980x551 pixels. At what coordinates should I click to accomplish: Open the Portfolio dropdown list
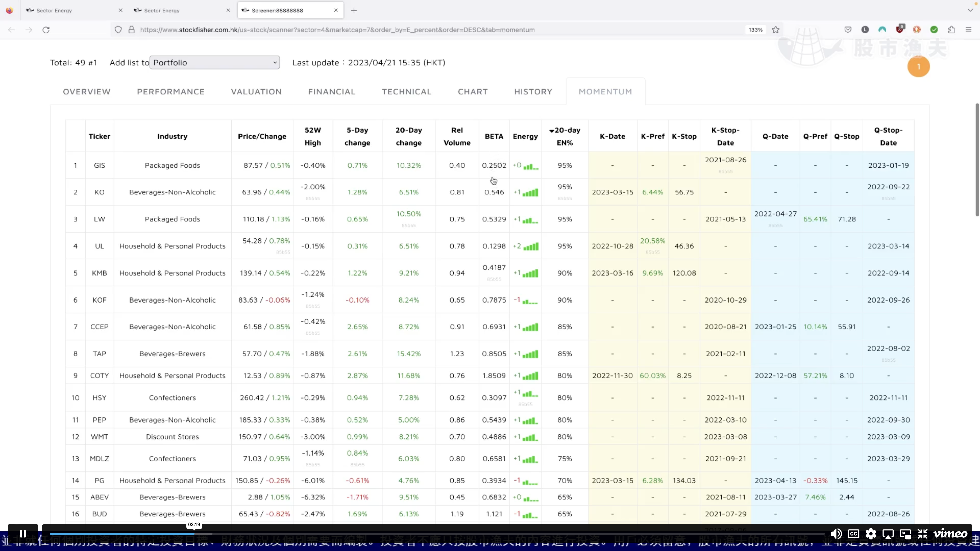click(x=215, y=62)
